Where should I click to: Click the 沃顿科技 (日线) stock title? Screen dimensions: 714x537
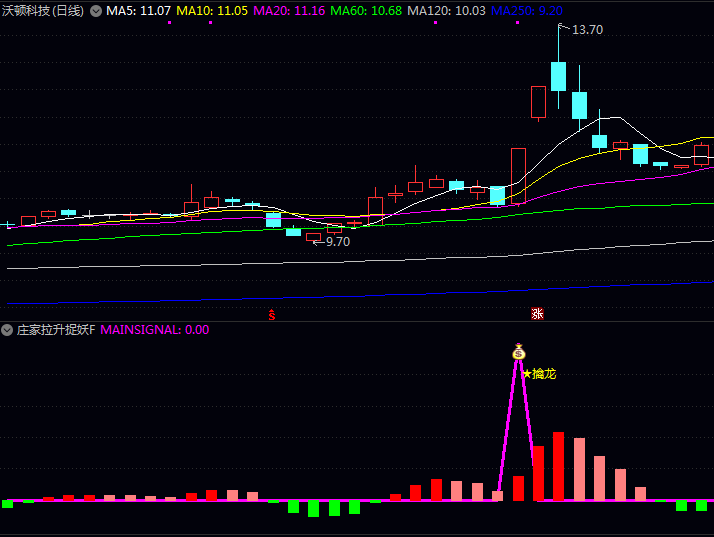[x=44, y=11]
